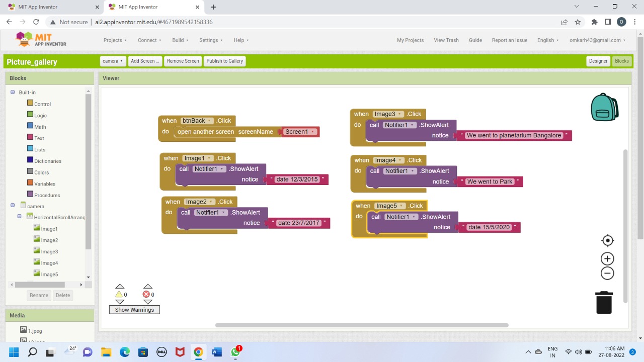
Task: Switch to the Designer view
Action: [x=598, y=61]
